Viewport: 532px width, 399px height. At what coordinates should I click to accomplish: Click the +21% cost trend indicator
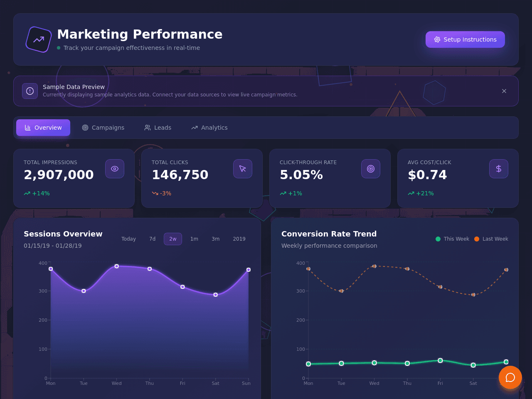click(x=421, y=193)
